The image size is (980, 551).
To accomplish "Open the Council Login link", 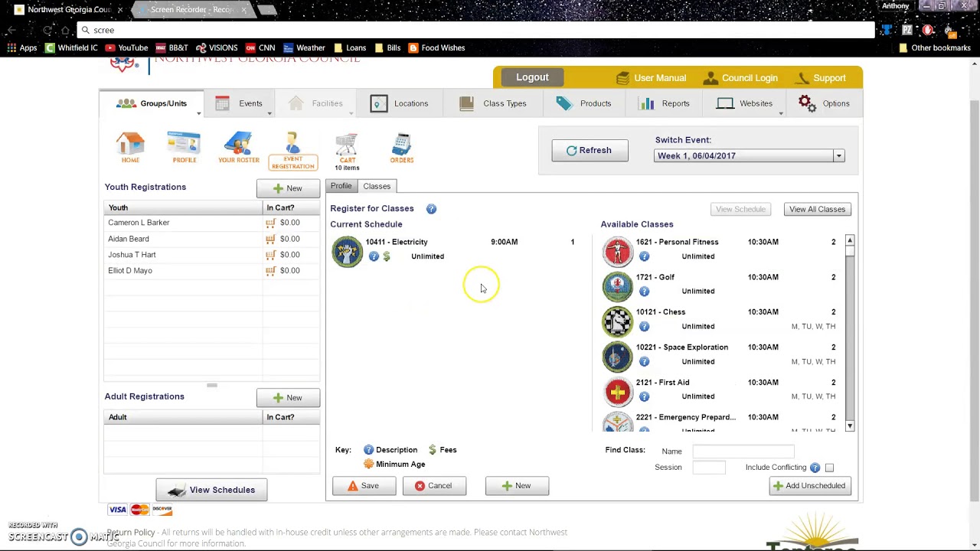I will tap(740, 78).
